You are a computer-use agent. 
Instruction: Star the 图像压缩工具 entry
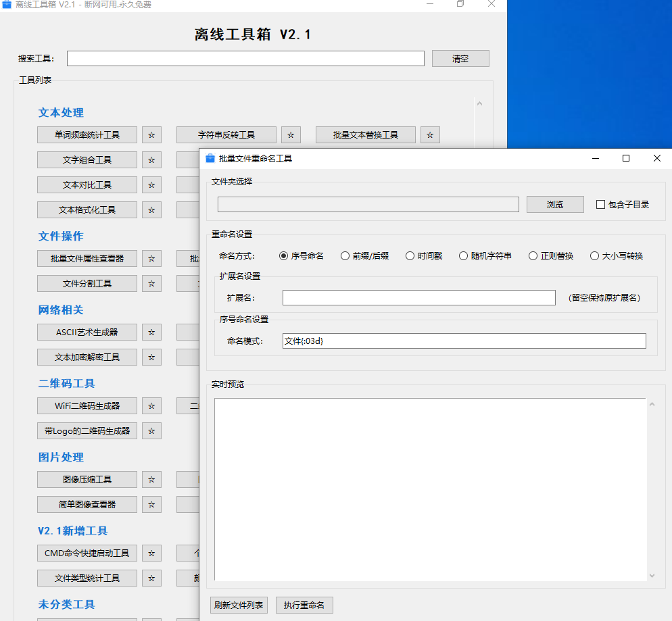coord(151,479)
